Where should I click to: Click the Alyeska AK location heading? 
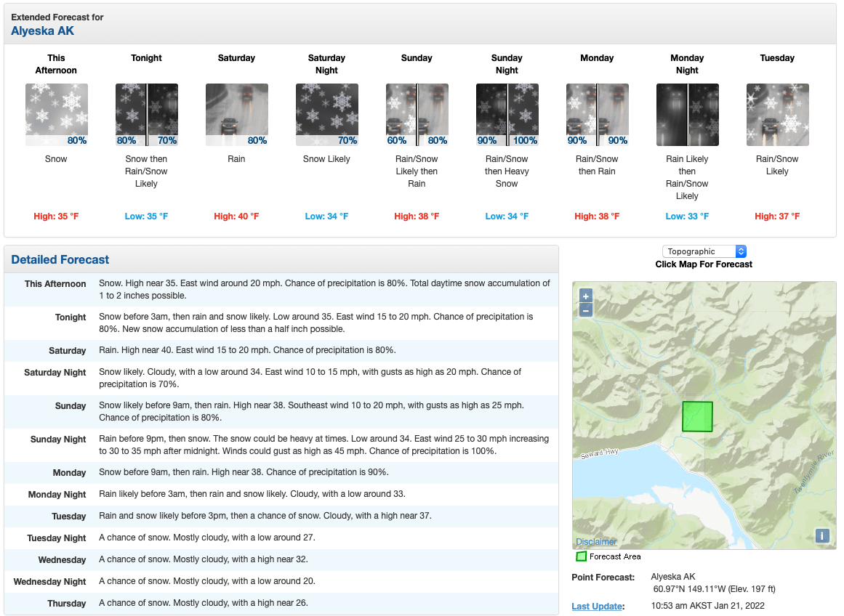[x=42, y=31]
